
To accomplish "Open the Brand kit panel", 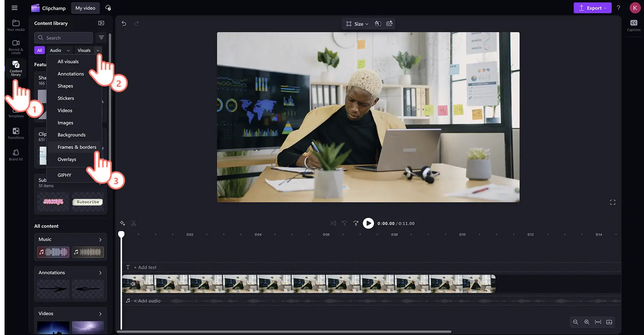I will [x=16, y=155].
